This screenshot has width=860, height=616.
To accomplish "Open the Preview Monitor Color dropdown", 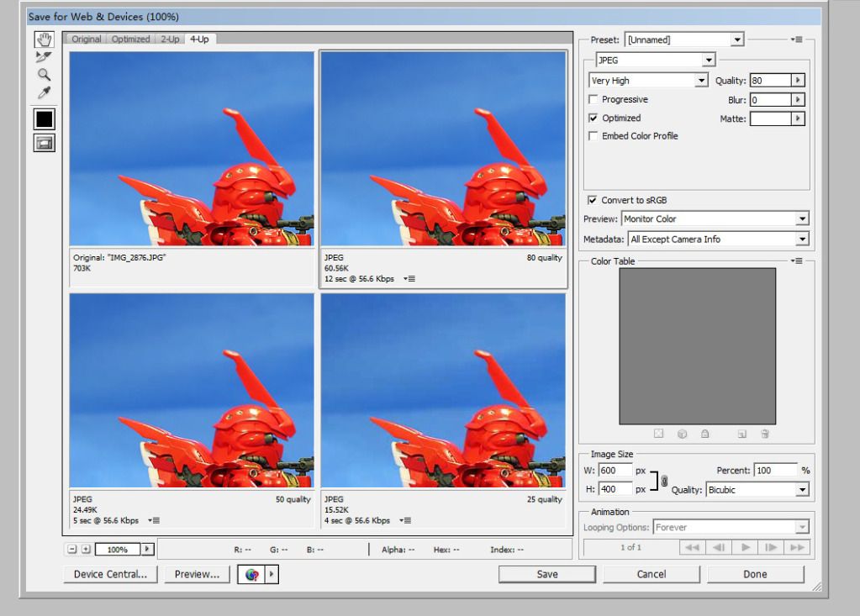I will point(715,218).
